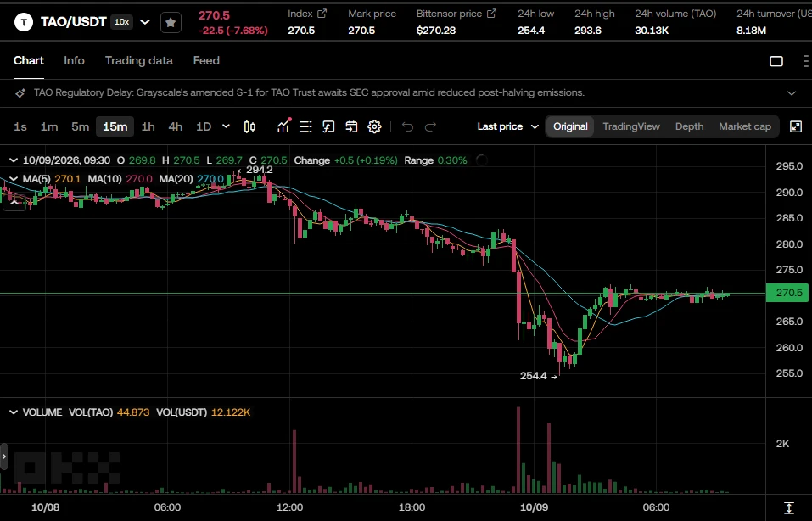The height and width of the screenshot is (521, 812).
Task: Click the TAO coin logo icon
Action: point(23,22)
